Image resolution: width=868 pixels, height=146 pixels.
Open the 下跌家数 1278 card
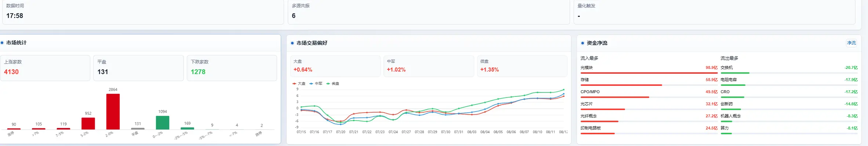coord(232,68)
